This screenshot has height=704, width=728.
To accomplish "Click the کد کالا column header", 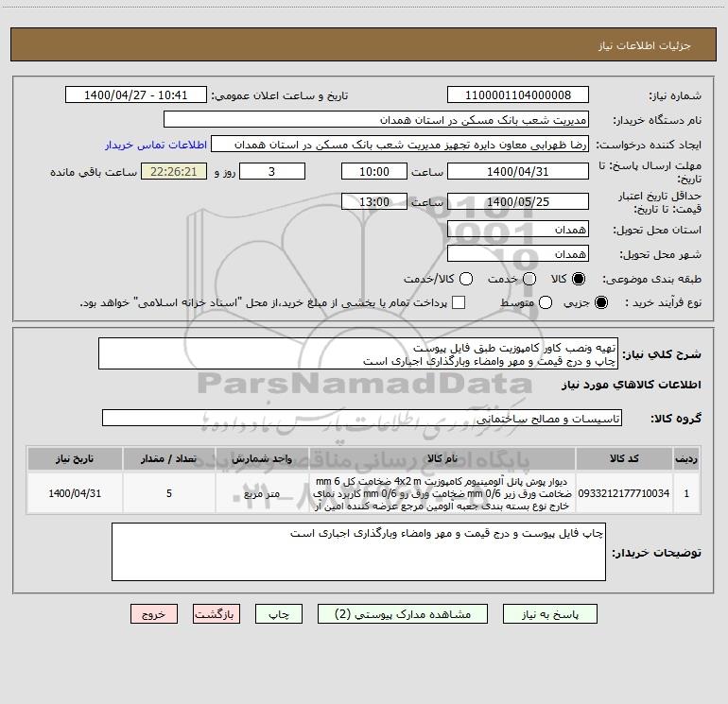I will point(624,458).
